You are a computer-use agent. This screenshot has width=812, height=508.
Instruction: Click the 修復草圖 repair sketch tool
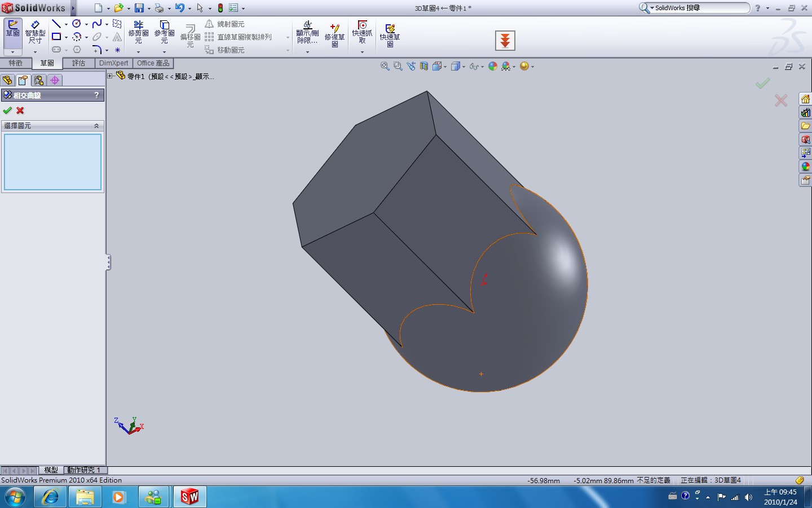[334, 35]
